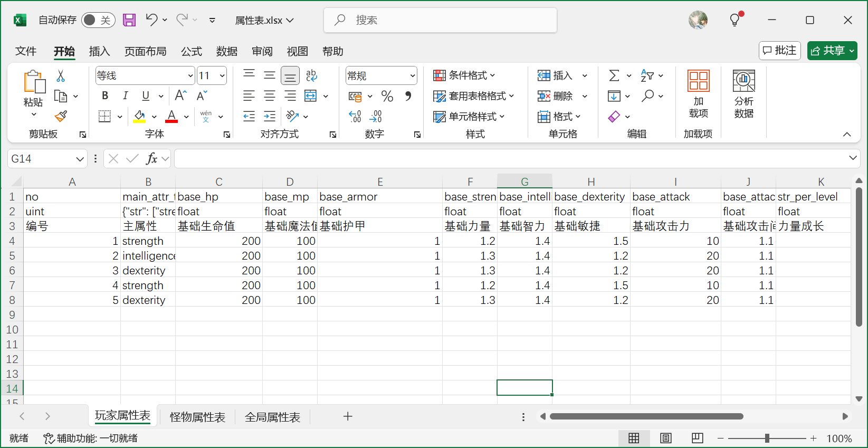This screenshot has width=868, height=448.
Task: Click the Format Painter brush icon
Action: [61, 116]
